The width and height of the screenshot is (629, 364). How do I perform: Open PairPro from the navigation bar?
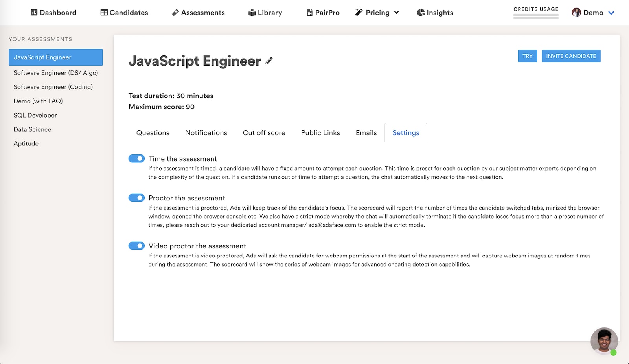pos(323,13)
